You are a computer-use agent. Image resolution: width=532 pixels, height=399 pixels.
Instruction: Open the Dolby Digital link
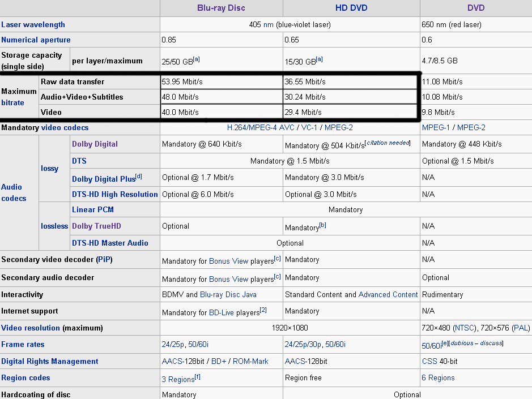[95, 144]
